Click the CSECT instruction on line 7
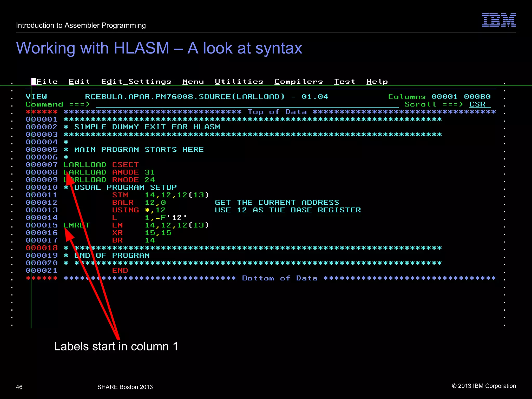 tap(125, 165)
